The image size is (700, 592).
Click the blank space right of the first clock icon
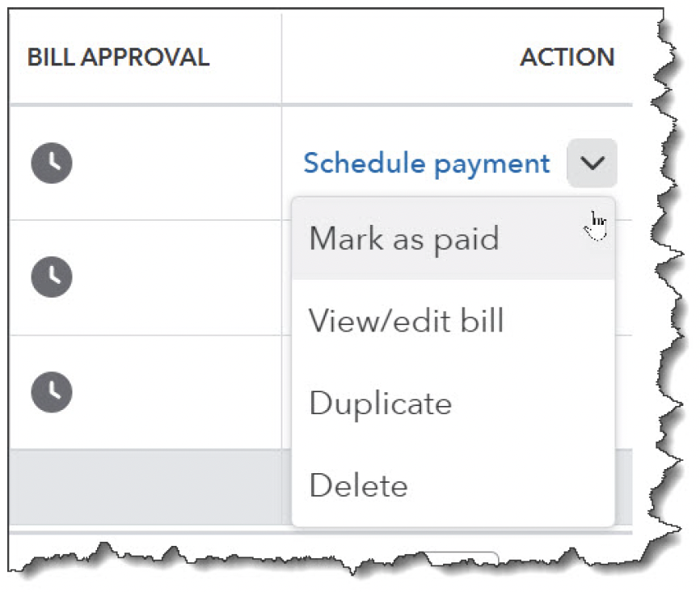[x=178, y=163]
